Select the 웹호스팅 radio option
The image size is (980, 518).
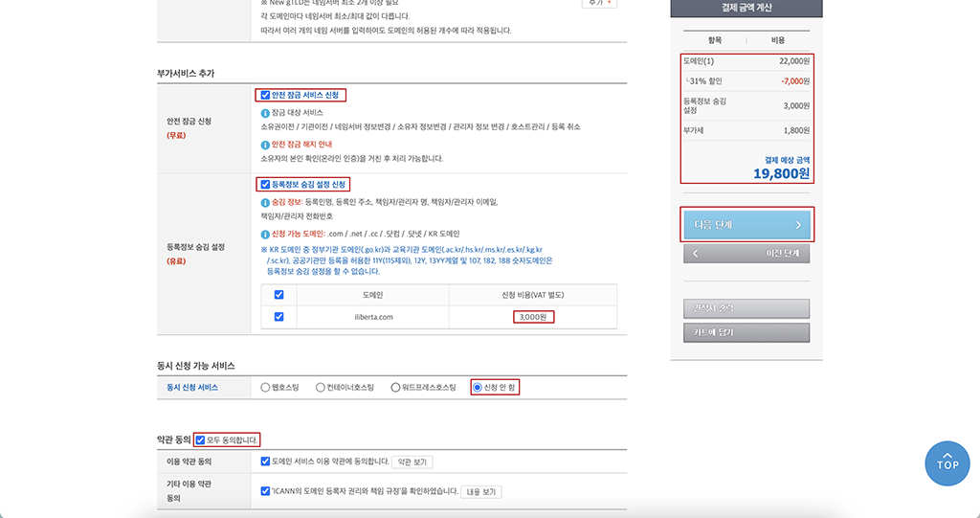[265, 388]
